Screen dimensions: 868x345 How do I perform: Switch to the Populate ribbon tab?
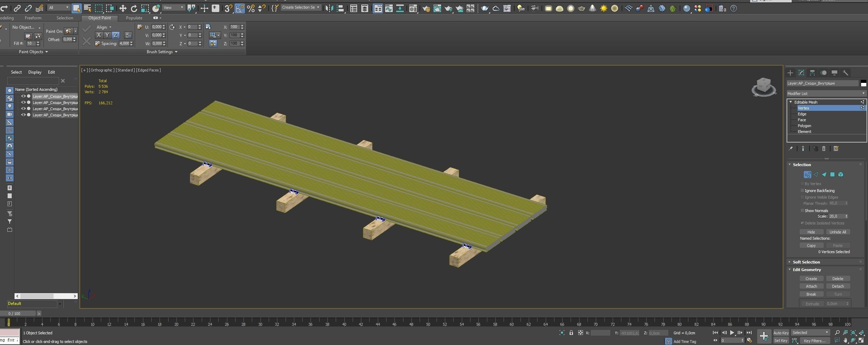(x=134, y=18)
